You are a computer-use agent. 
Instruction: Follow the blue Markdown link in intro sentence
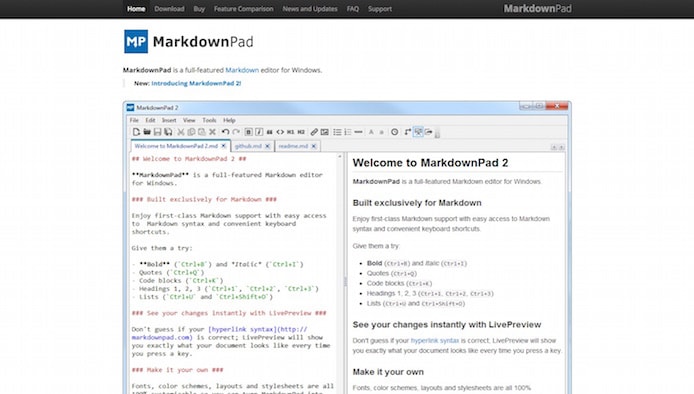(242, 70)
